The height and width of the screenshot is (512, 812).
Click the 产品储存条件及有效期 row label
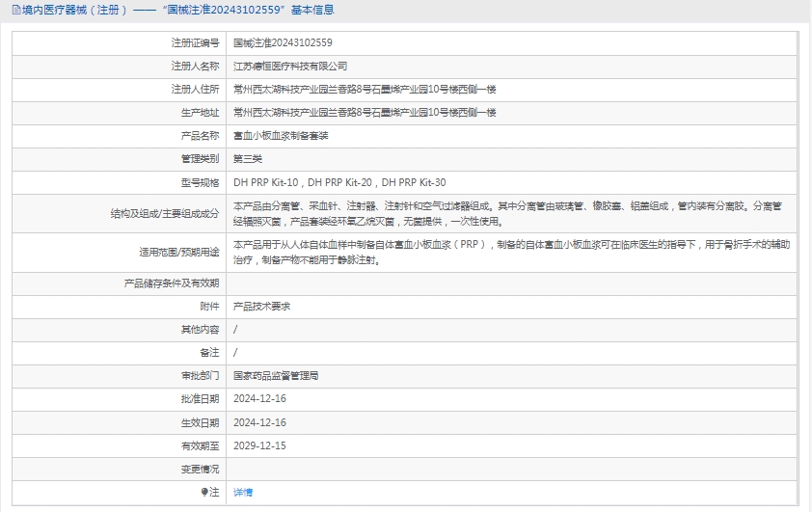[x=172, y=283]
